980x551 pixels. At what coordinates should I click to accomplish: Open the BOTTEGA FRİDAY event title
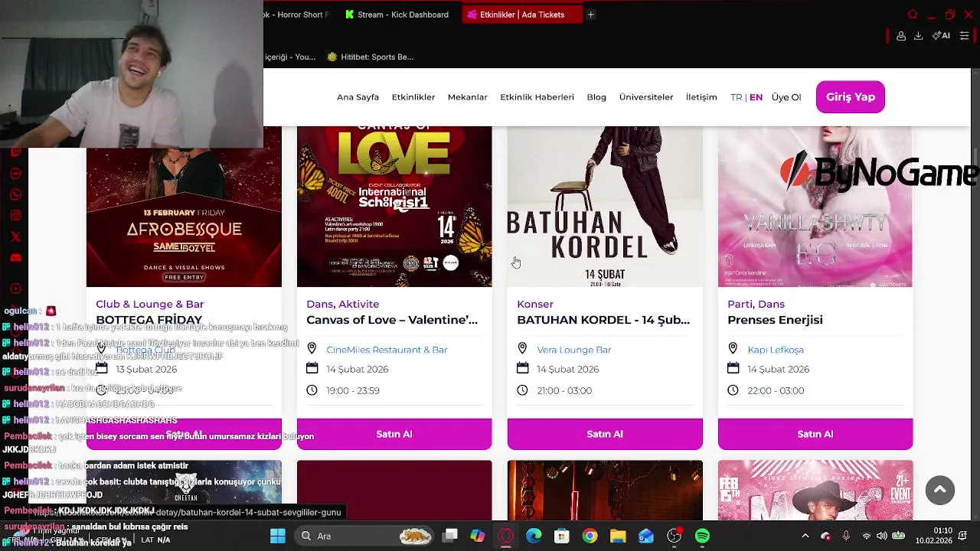tap(149, 320)
